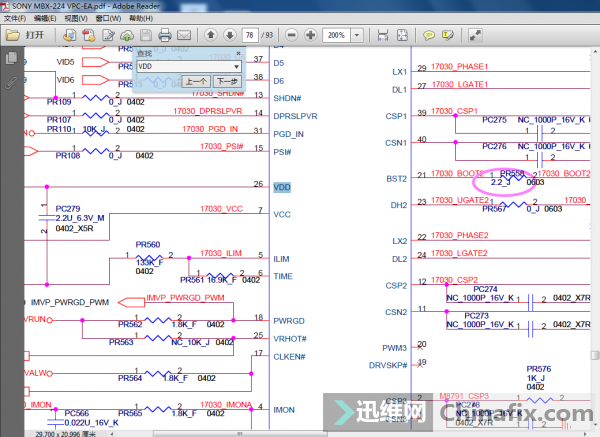The width and height of the screenshot is (600, 437).
Task: Click the scroll up arrow of vertical scrollbar
Action: (x=595, y=51)
